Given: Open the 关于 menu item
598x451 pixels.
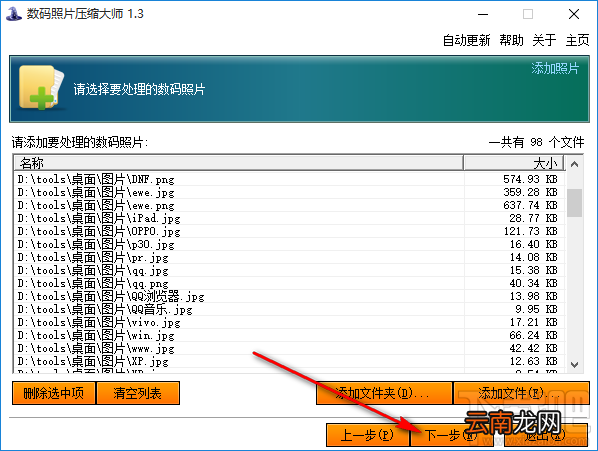Looking at the screenshot, I should pyautogui.click(x=544, y=40).
